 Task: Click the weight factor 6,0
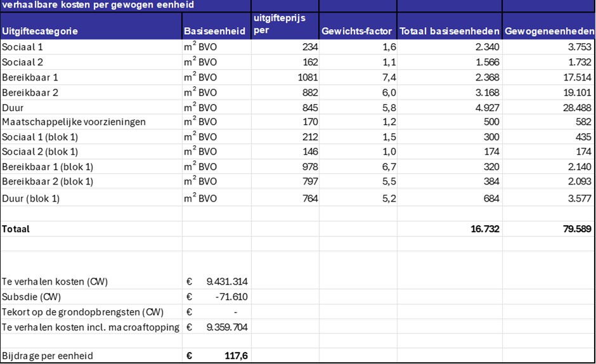click(389, 93)
